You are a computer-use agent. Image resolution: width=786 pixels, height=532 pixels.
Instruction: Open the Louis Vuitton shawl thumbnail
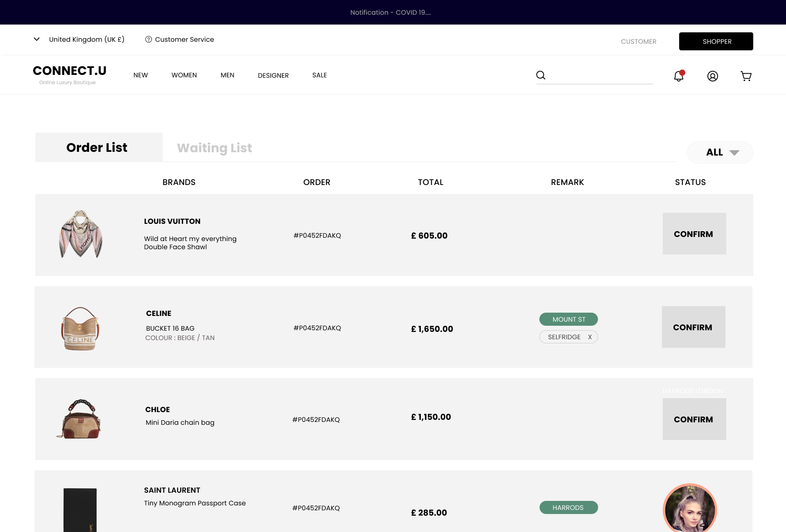[x=81, y=234]
